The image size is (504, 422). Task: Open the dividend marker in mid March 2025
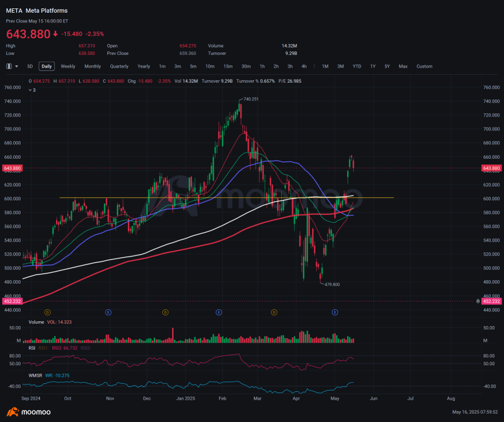(274, 312)
